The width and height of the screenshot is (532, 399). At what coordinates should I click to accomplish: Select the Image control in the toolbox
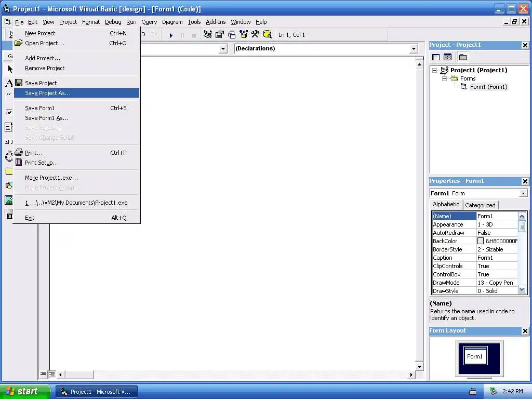tap(9, 200)
